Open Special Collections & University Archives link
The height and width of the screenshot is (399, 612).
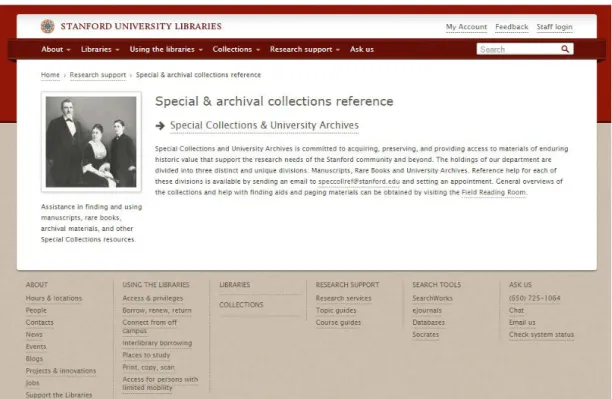pos(264,125)
